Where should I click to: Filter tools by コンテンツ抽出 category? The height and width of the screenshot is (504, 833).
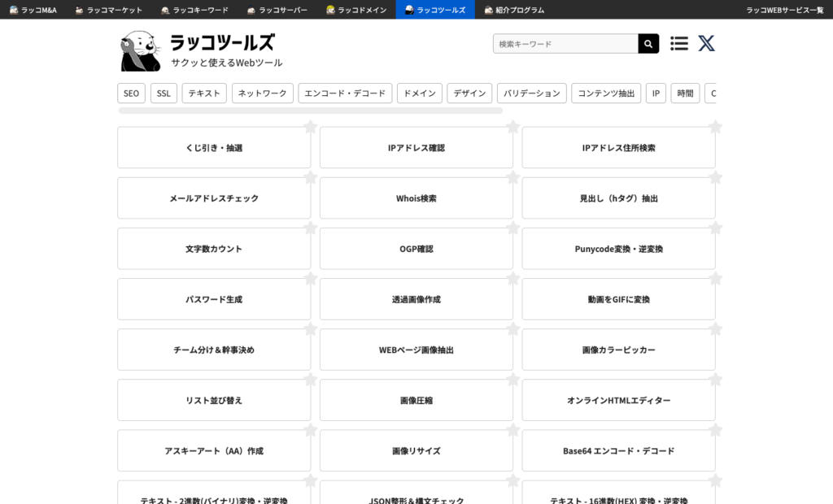(606, 93)
